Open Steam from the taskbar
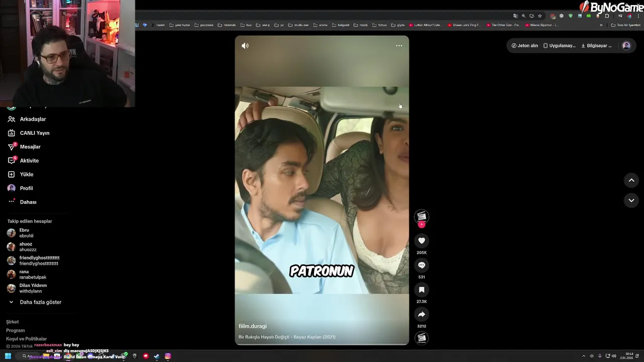The image size is (644, 362). 156,356
